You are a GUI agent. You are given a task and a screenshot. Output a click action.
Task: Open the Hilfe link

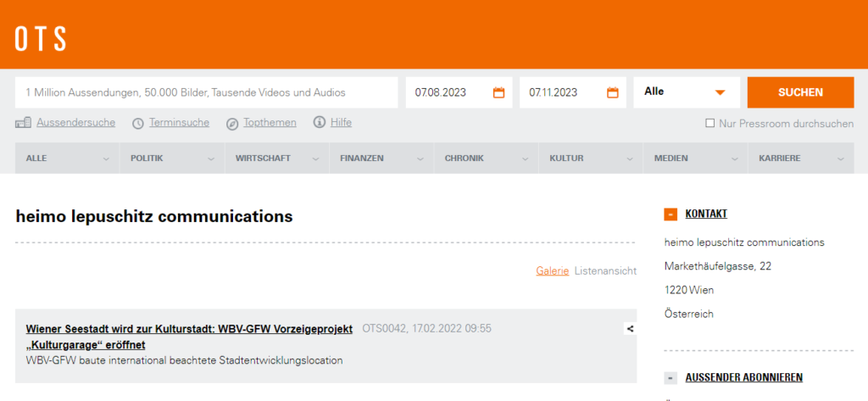pyautogui.click(x=341, y=122)
